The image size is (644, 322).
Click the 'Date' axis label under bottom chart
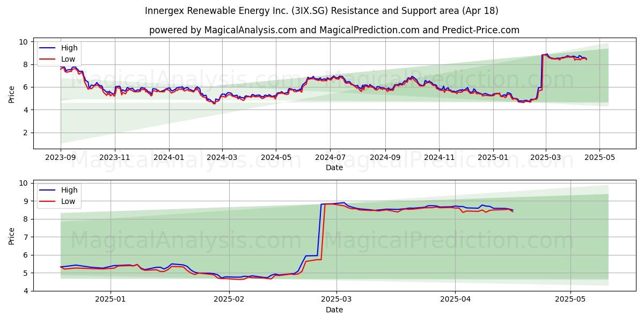[x=334, y=310]
